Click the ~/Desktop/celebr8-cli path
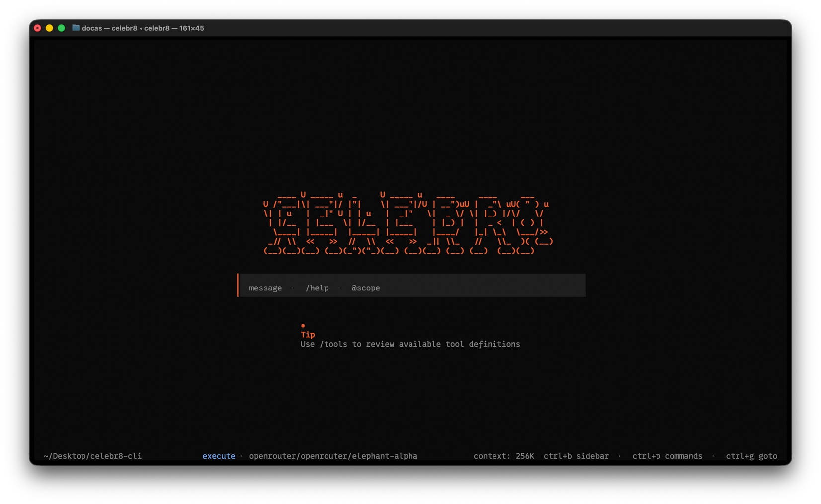 [92, 456]
